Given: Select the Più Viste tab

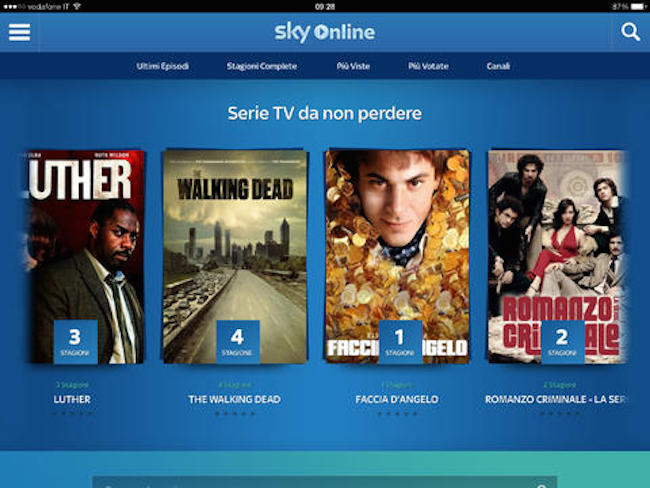Looking at the screenshot, I should point(353,66).
